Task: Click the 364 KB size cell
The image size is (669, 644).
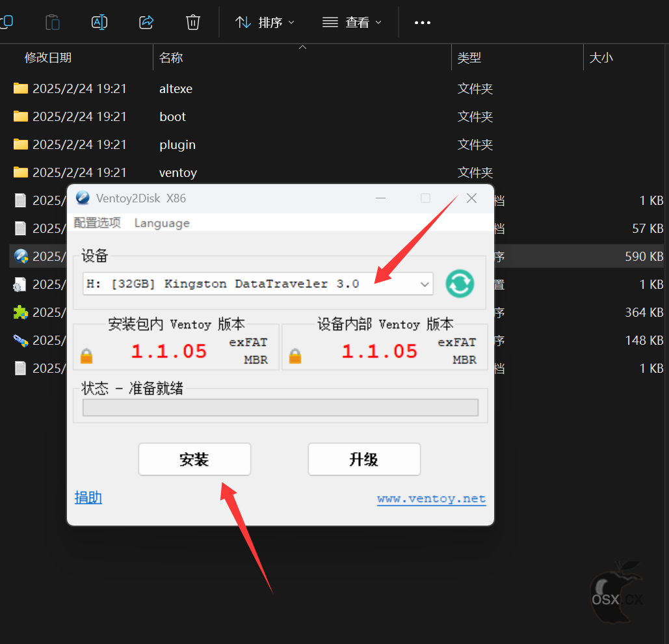Action: pos(644,312)
